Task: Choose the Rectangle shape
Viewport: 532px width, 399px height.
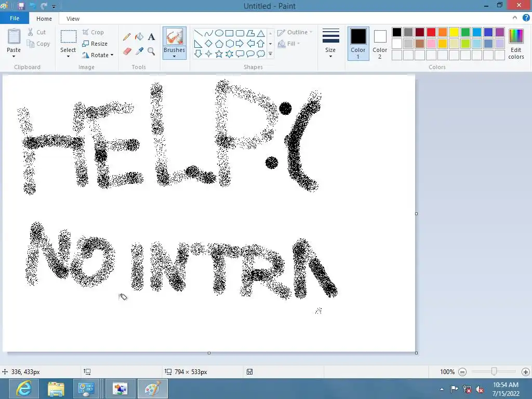Action: coord(229,33)
